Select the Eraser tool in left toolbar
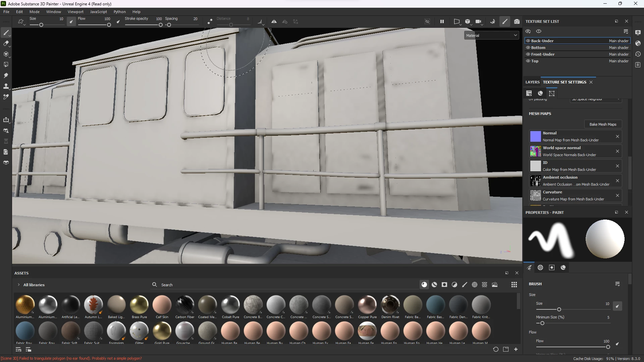 pos(6,43)
